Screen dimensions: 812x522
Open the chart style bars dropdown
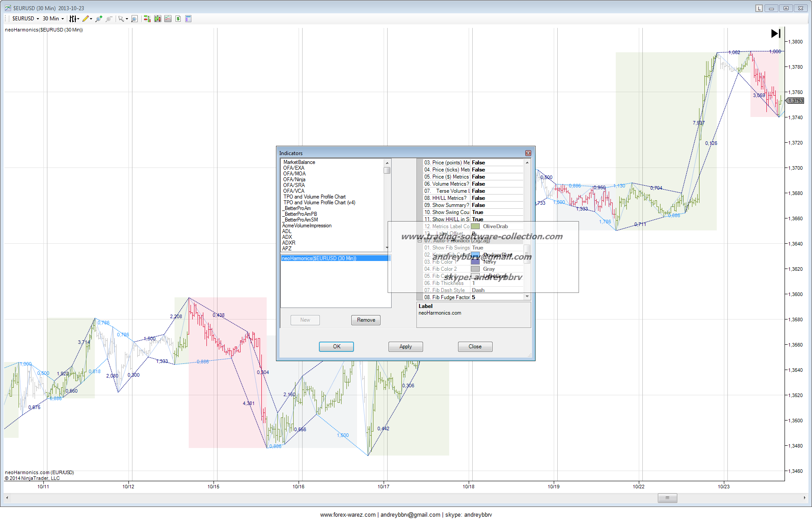coord(74,19)
